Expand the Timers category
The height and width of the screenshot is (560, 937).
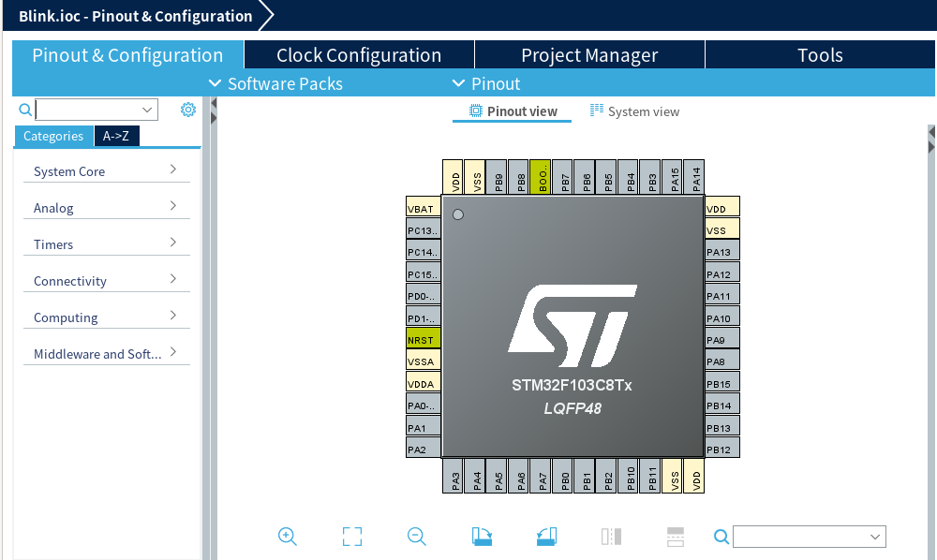[x=107, y=244]
